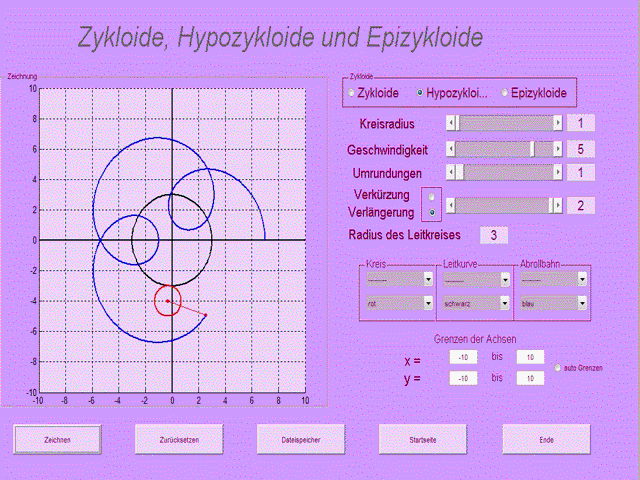Click the Verlängerung slider left arrow
This screenshot has width=640, height=480.
point(451,205)
